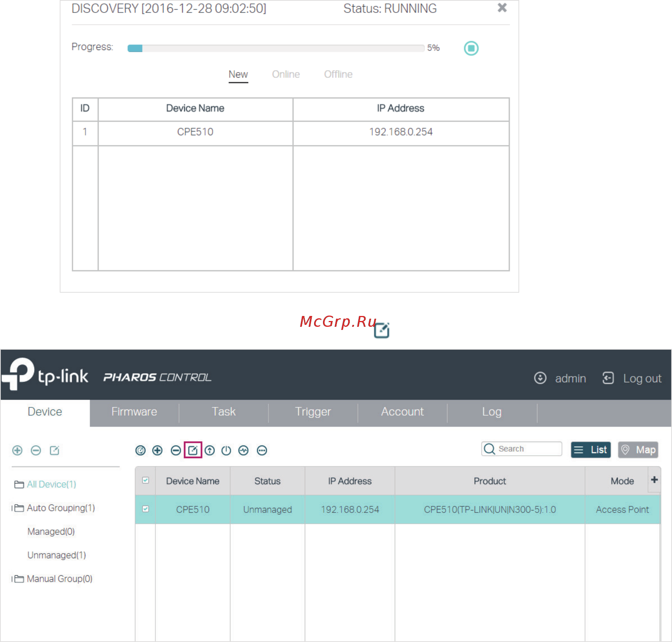This screenshot has height=642, width=672.
Task: Sort by IP Address column in device list
Action: [x=350, y=481]
